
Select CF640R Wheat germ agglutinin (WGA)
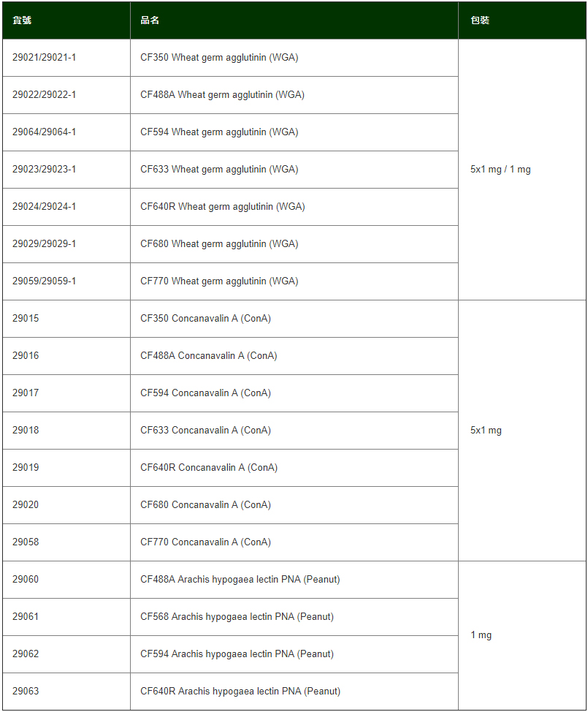pyautogui.click(x=222, y=207)
